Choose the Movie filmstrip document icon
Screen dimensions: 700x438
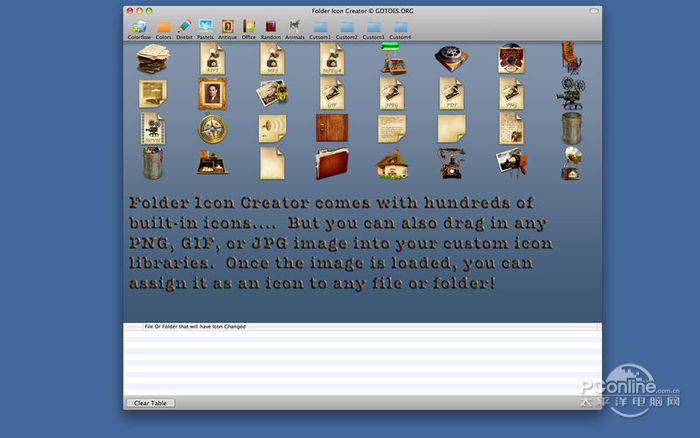pyautogui.click(x=153, y=129)
